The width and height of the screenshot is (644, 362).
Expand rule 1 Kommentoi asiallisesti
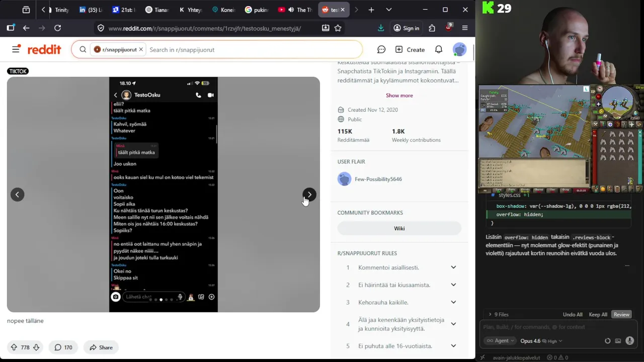click(453, 267)
